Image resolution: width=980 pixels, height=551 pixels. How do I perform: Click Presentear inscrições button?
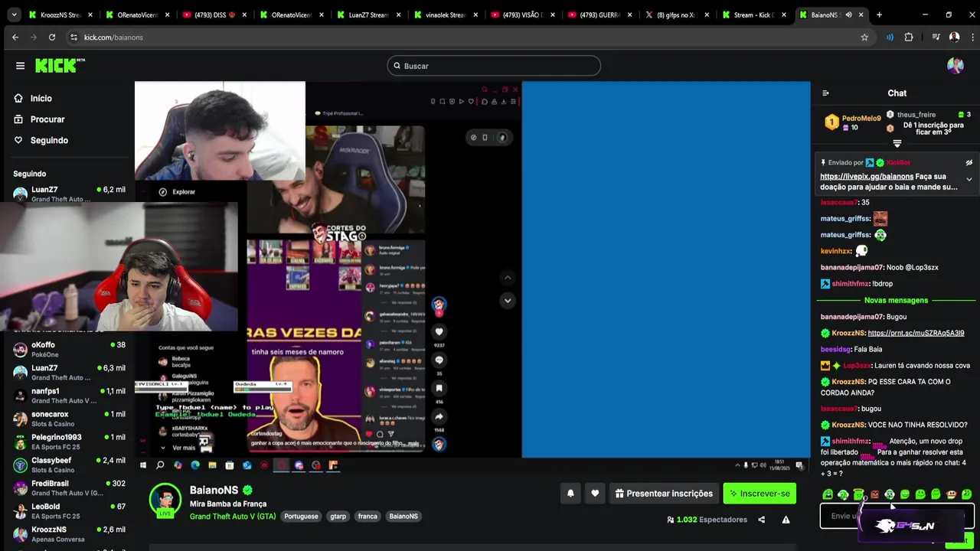tap(664, 494)
